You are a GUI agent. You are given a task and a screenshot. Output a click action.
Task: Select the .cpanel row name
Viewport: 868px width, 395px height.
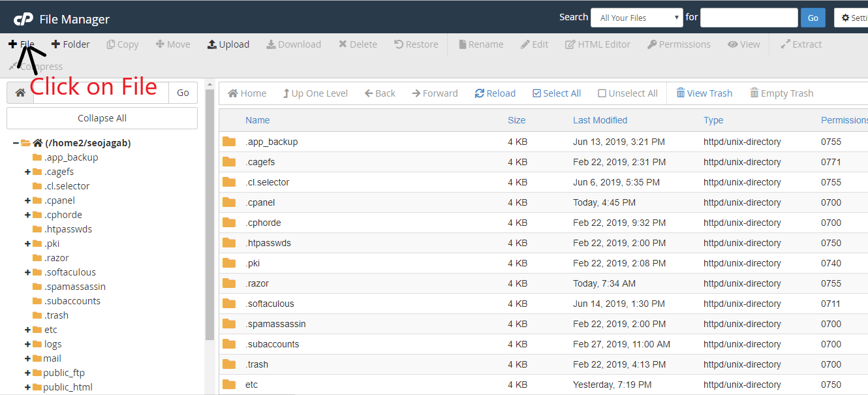260,202
